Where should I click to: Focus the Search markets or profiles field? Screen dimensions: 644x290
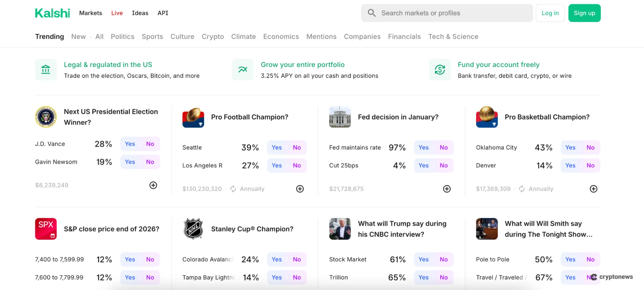(x=451, y=13)
